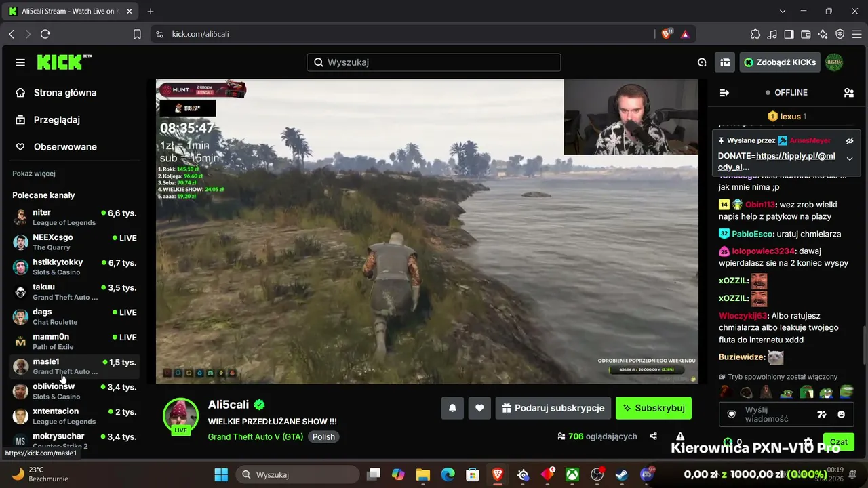This screenshot has width=868, height=488.
Task: Open the media control music note icon
Action: click(x=772, y=34)
